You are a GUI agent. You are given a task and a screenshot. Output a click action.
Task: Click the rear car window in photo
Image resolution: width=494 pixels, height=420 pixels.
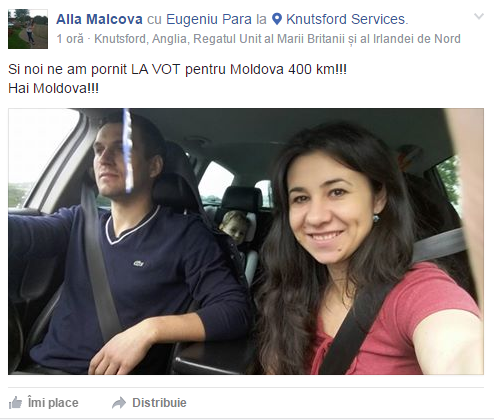(x=215, y=182)
